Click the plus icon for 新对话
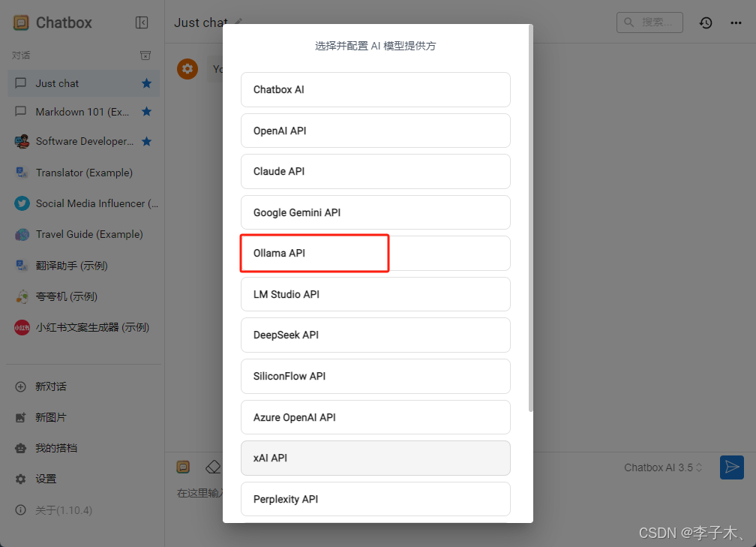 tap(21, 387)
